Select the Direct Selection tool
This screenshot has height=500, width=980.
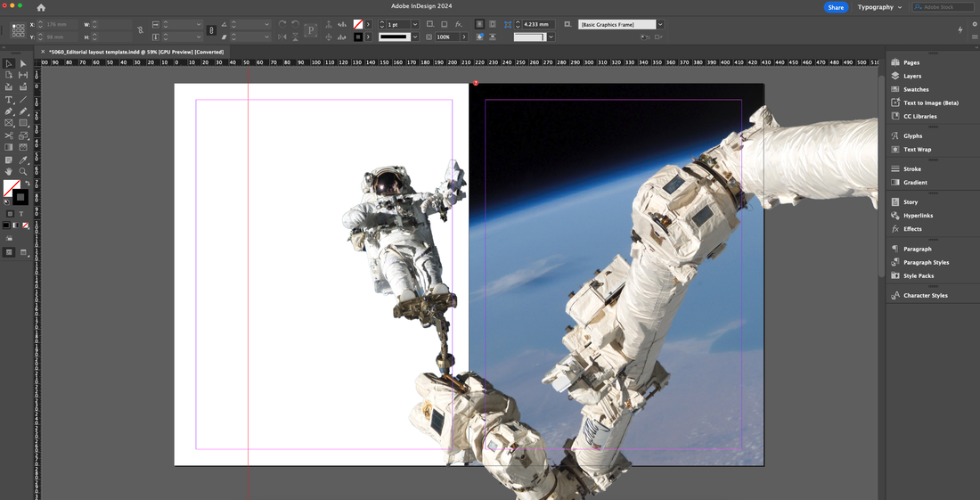click(x=23, y=63)
